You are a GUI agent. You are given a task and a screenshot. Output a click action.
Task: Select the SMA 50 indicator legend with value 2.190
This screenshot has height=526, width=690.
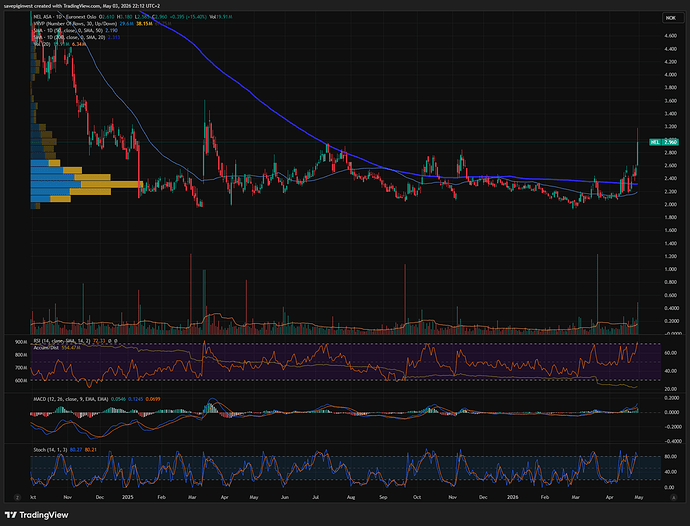pyautogui.click(x=76, y=30)
